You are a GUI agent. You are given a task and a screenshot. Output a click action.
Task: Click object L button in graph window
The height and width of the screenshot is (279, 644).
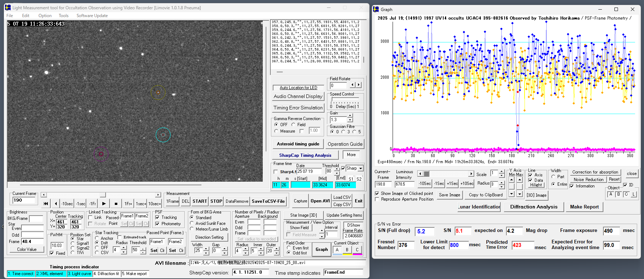coord(634,195)
